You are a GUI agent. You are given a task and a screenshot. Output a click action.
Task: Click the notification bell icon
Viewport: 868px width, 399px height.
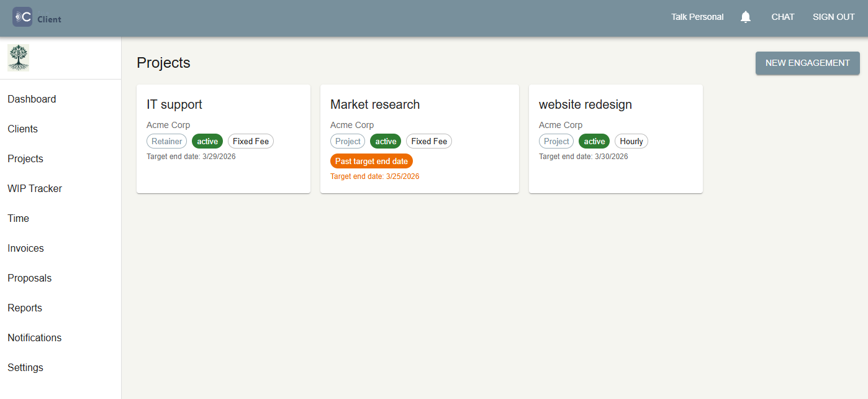pyautogui.click(x=745, y=17)
